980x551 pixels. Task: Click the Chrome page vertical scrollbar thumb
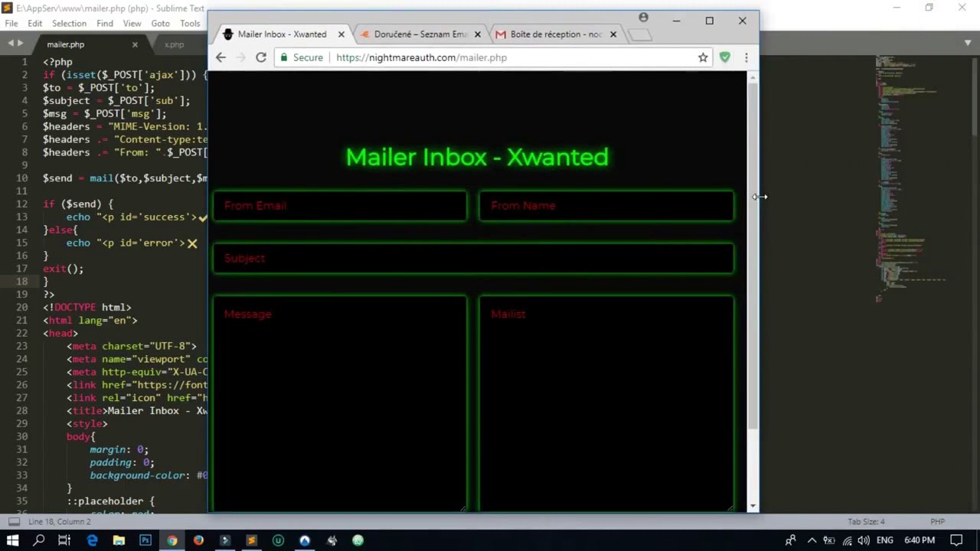click(x=753, y=256)
